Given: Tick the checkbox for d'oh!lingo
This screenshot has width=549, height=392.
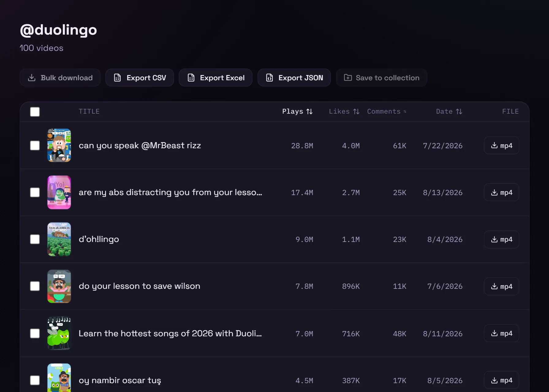Looking at the screenshot, I should [x=35, y=239].
